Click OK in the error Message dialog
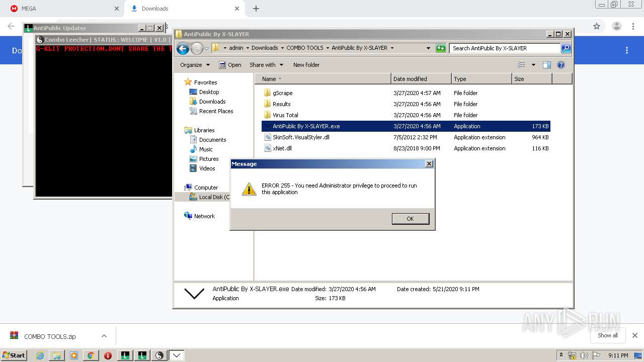This screenshot has width=644, height=362. tap(410, 219)
